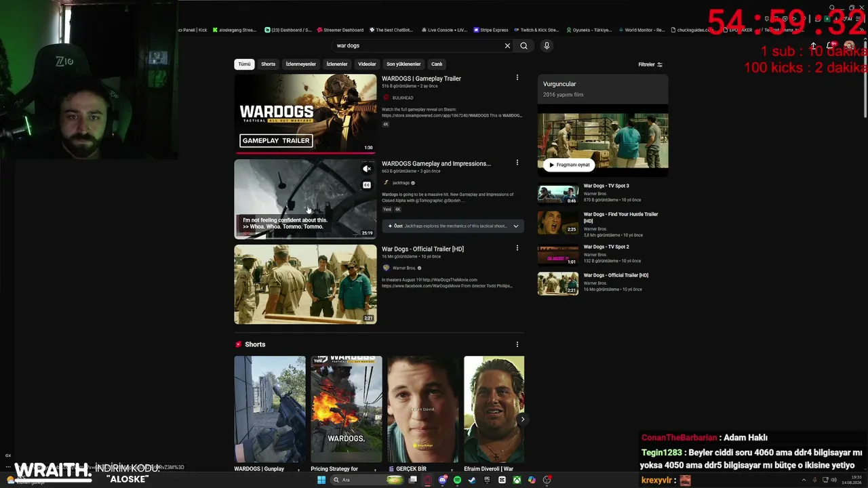Open War Dogs - TV Spot 3 sidebar title
Screen dimensions: 868x488
[606, 186]
